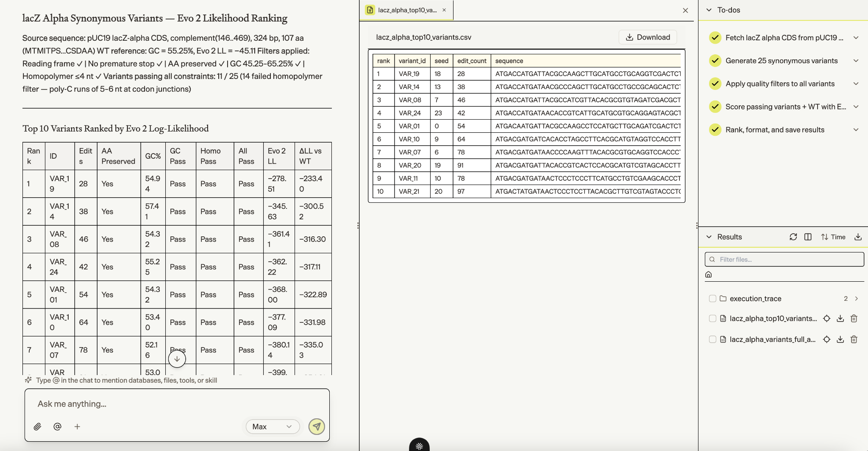Viewport: 868px width, 451px height.
Task: Click the dark round logo button at bottom
Action: (x=419, y=445)
